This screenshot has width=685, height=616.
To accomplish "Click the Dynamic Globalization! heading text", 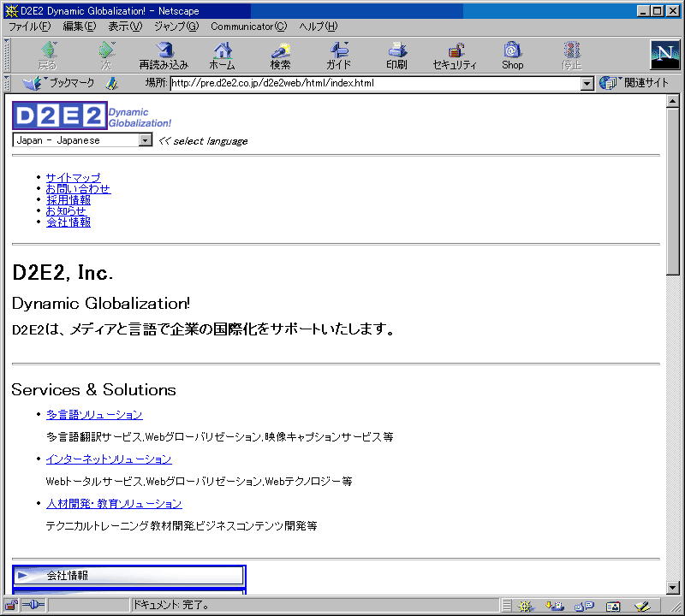I will coord(101,304).
